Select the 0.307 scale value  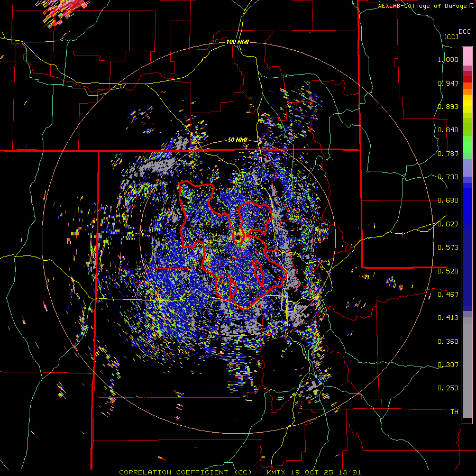pyautogui.click(x=448, y=364)
